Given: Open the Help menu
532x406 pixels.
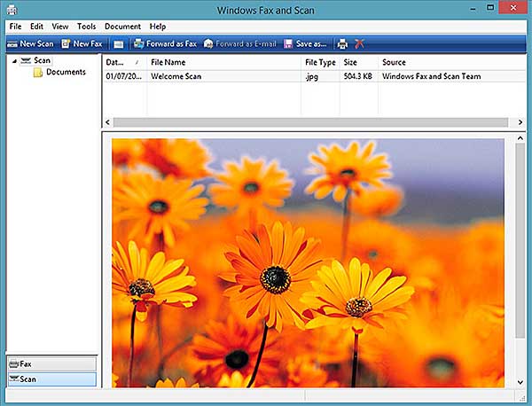Looking at the screenshot, I should [x=157, y=27].
